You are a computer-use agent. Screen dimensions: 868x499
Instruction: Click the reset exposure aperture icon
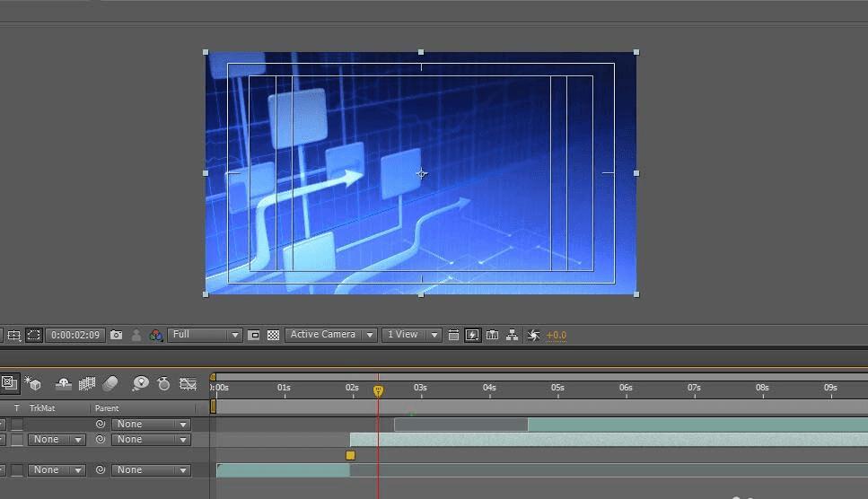[x=533, y=335]
